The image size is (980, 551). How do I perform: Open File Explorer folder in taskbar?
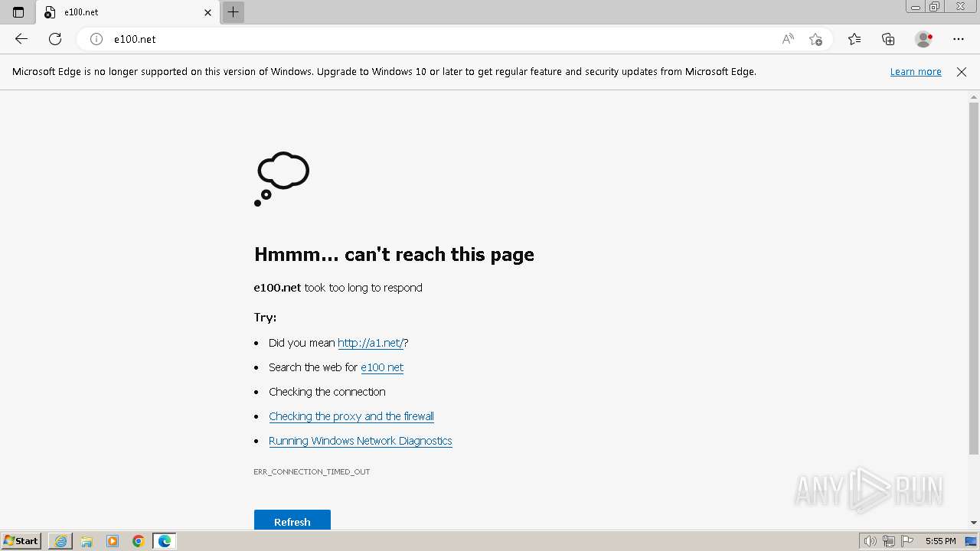[87, 541]
